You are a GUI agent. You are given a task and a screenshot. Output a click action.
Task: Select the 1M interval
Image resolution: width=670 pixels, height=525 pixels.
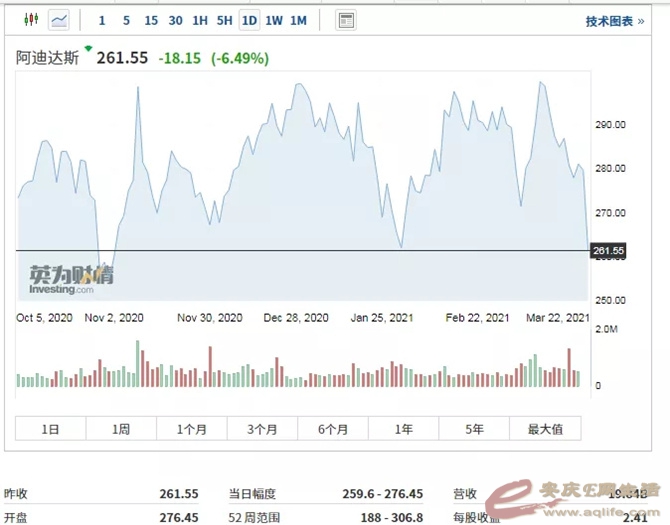point(298,21)
